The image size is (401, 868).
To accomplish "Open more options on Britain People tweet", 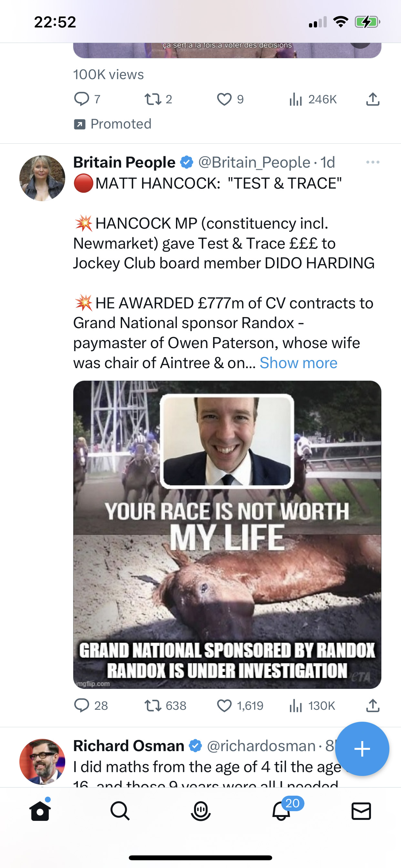I will (373, 162).
